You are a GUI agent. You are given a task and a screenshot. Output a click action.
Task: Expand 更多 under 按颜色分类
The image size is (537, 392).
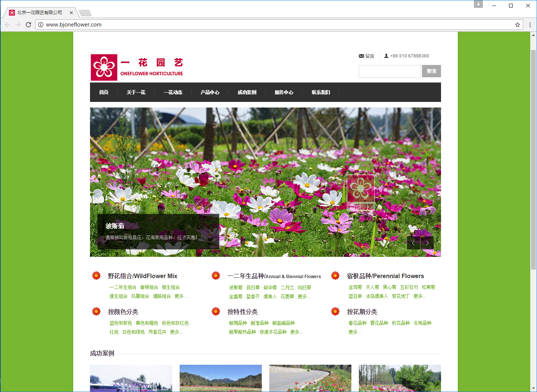pos(176,332)
